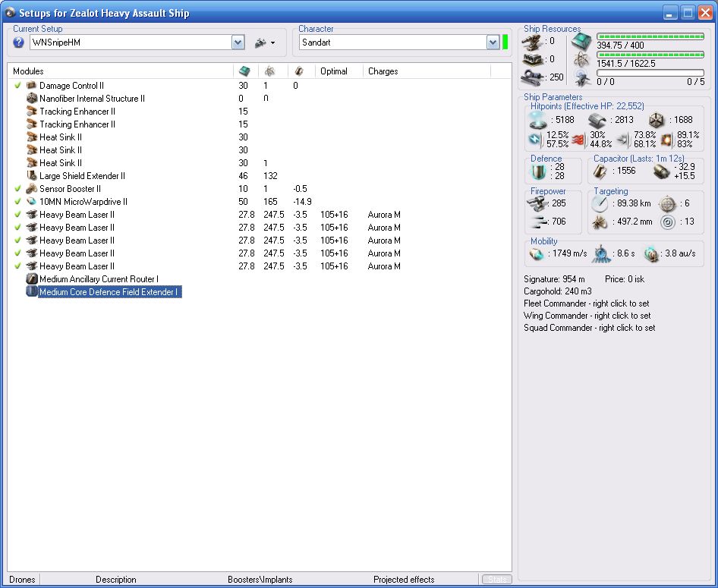
Task: Close the Setups for Zealot window
Action: 705,12
